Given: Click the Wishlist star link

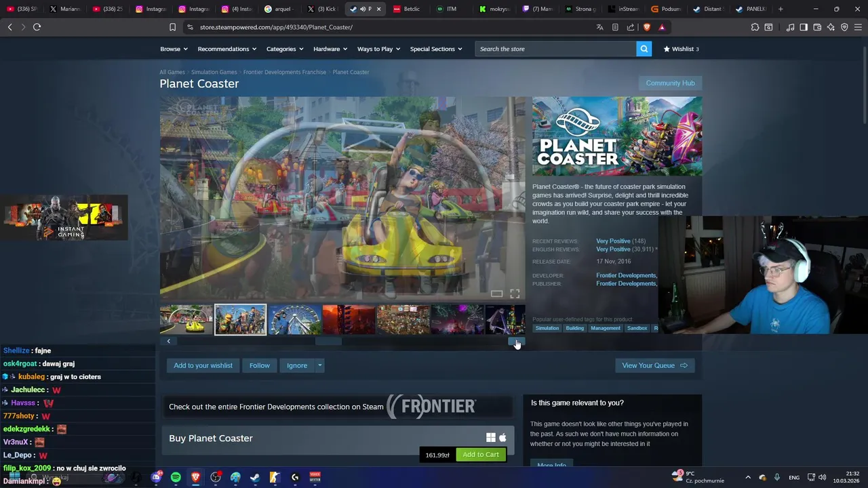Looking at the screenshot, I should pyautogui.click(x=681, y=49).
